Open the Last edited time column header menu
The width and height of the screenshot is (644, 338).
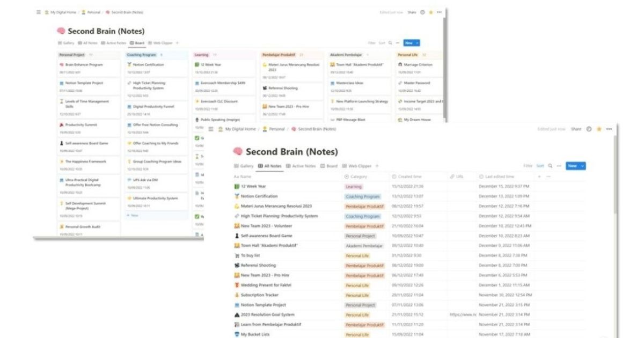pyautogui.click(x=496, y=177)
